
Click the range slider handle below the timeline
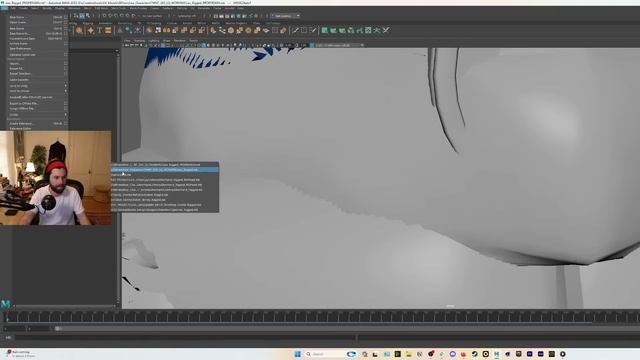(58, 329)
